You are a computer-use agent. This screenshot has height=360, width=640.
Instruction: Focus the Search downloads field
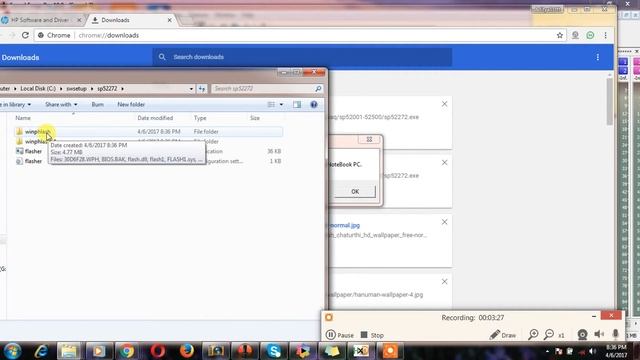(x=302, y=57)
